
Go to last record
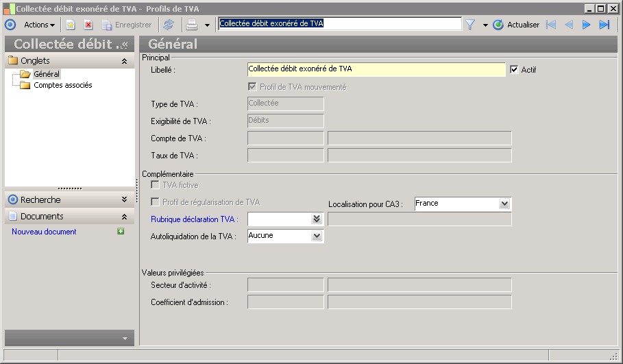click(604, 25)
